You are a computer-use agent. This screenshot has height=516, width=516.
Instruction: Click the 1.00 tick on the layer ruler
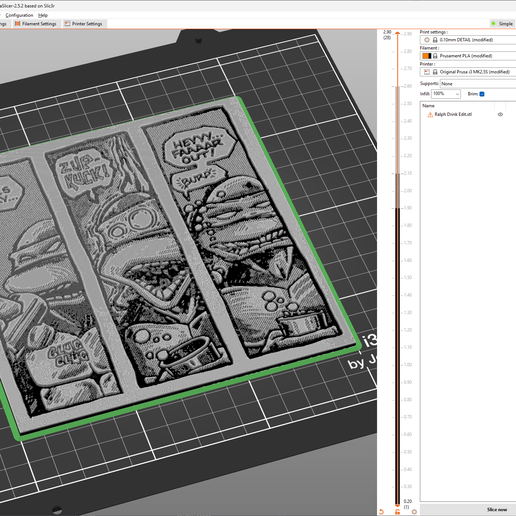tap(408, 365)
